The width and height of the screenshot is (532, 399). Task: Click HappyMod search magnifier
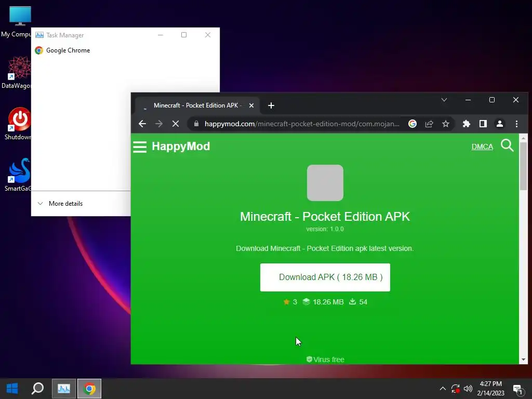(507, 145)
